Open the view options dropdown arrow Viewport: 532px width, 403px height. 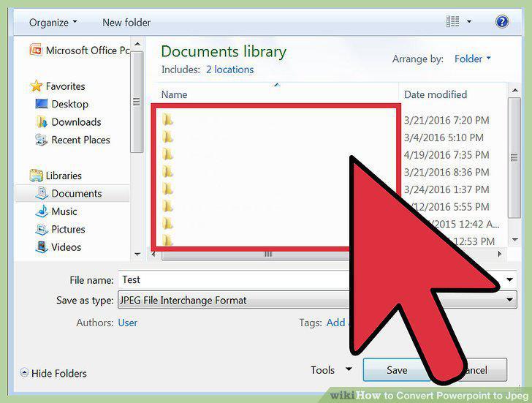coord(469,22)
